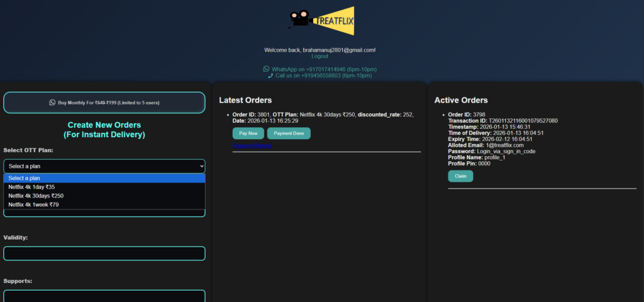Click the Payment Done button

pos(289,133)
